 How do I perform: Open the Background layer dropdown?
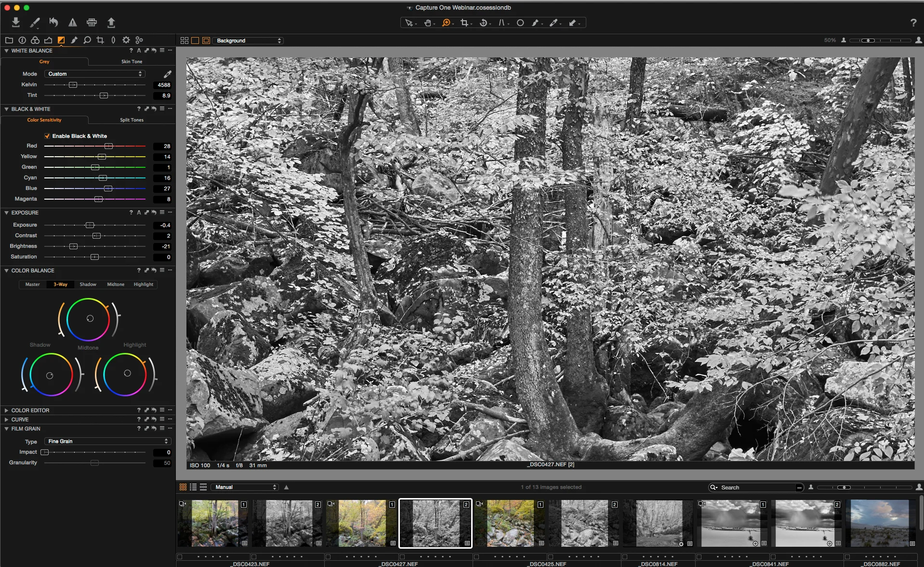(248, 40)
